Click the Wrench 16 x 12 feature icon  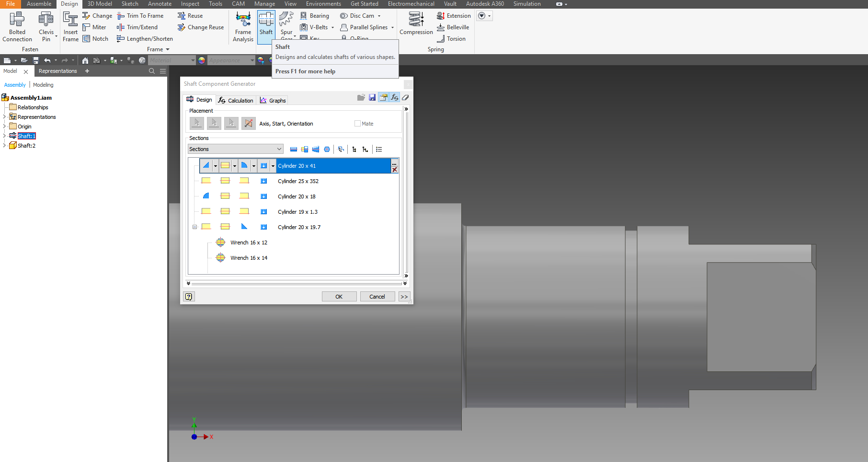[x=220, y=242]
